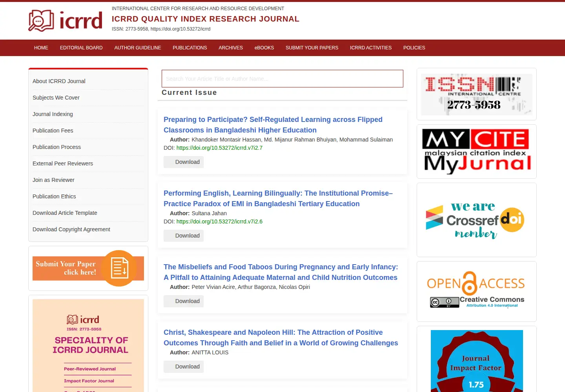
Task: Open DOI link ending icrrd.v7i2.6
Action: (219, 221)
